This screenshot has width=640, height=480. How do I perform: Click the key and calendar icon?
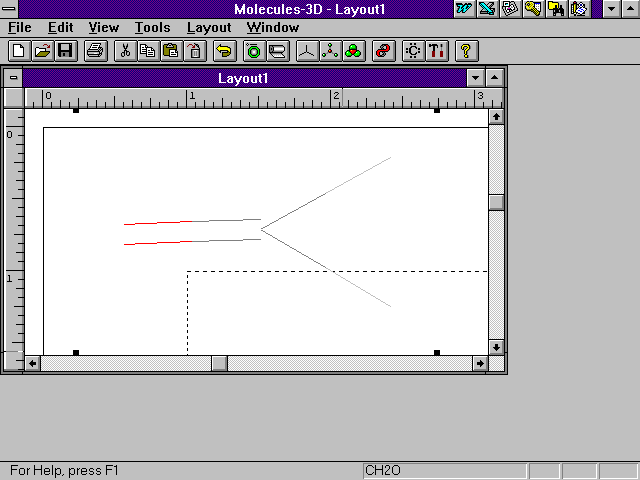point(533,9)
